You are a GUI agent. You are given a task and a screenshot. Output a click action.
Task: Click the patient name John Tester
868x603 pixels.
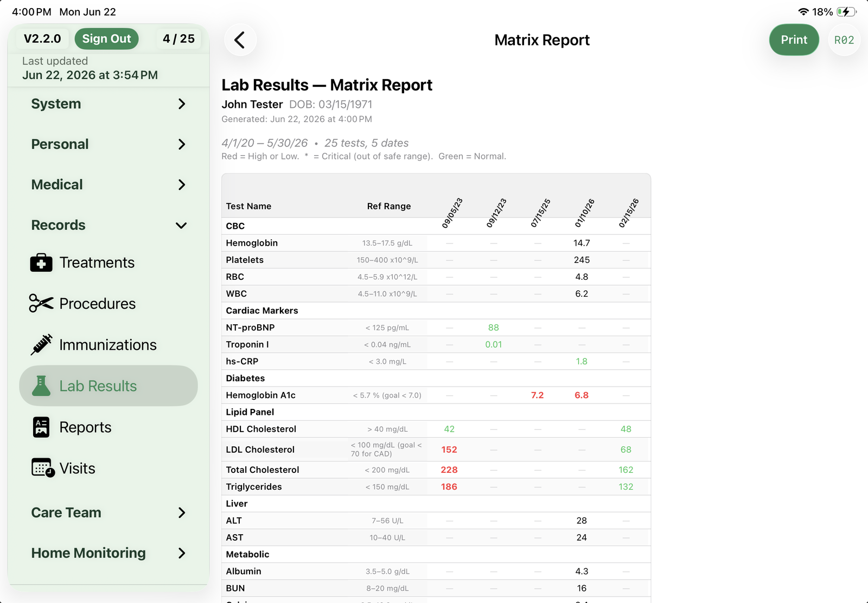tap(252, 104)
